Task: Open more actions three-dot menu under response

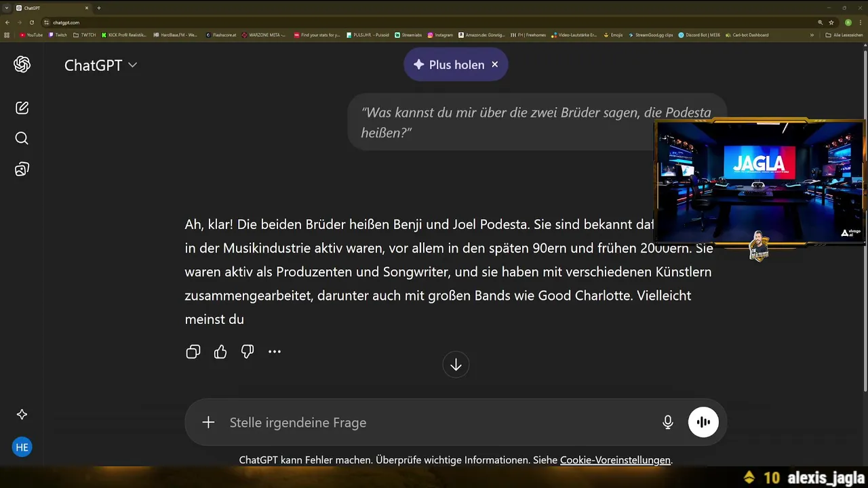Action: coord(275,352)
